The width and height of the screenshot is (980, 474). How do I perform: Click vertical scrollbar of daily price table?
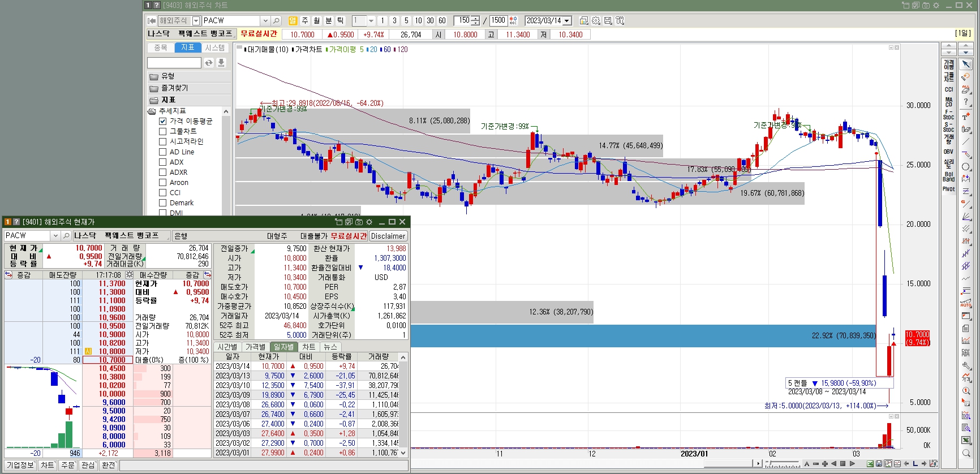(x=403, y=405)
